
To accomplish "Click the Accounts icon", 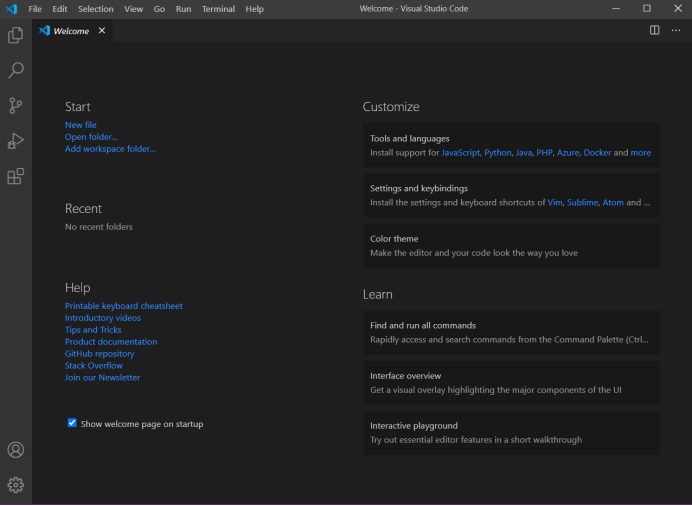I will coord(16,450).
